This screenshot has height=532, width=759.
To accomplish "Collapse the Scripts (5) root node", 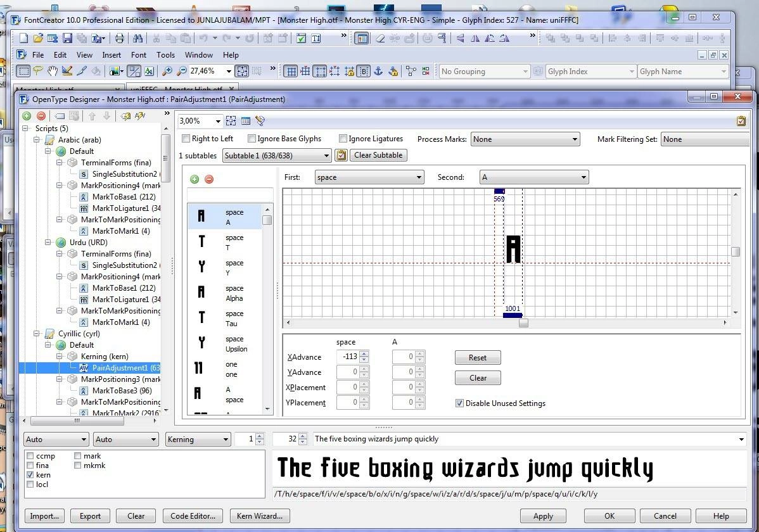I will (x=25, y=129).
